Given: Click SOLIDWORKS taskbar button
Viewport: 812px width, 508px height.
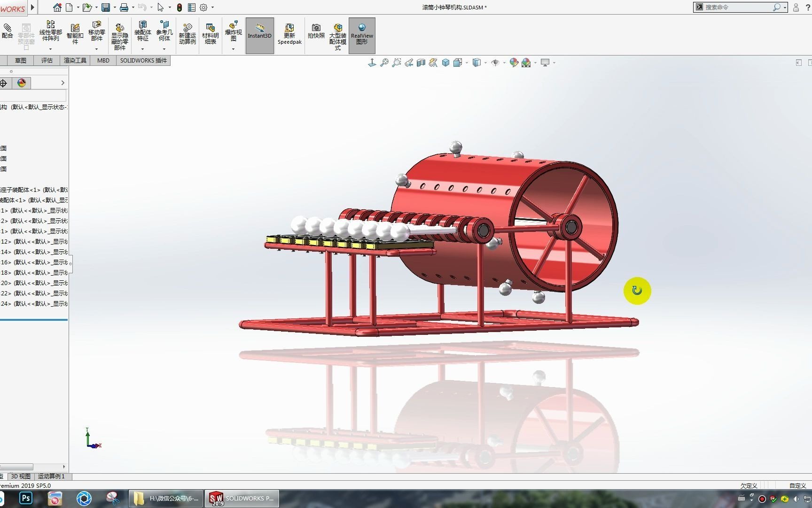Looking at the screenshot, I should [x=242, y=498].
